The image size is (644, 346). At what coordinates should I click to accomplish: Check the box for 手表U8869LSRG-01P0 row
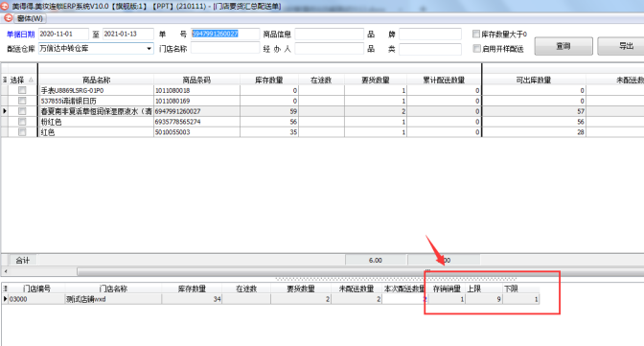[22, 90]
